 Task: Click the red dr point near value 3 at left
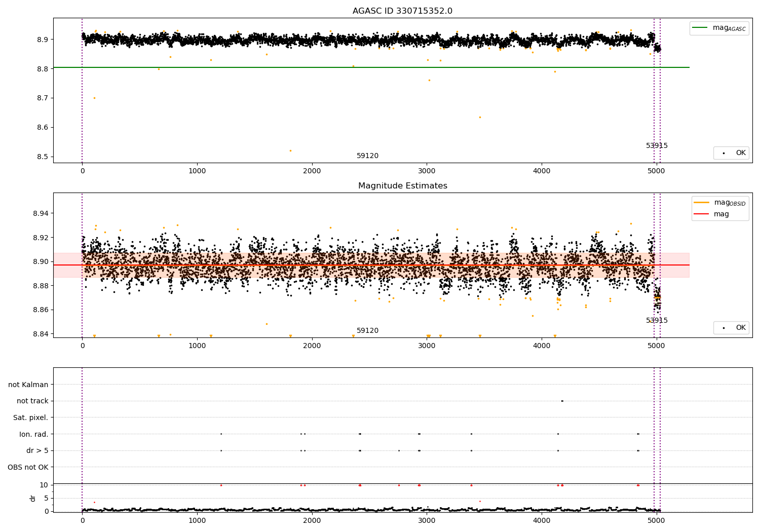[x=94, y=502]
